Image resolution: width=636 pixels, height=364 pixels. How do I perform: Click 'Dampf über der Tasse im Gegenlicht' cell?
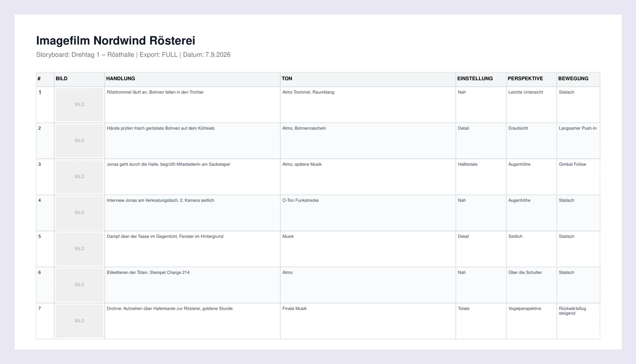(x=192, y=249)
